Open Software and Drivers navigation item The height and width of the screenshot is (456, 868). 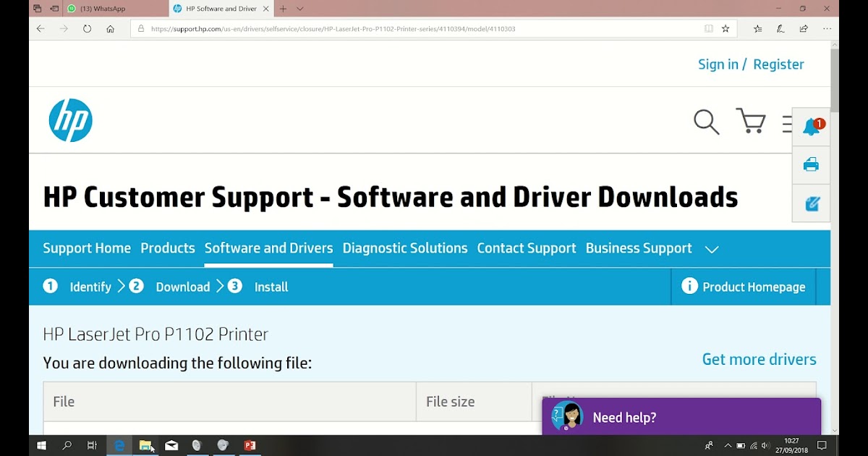(268, 248)
